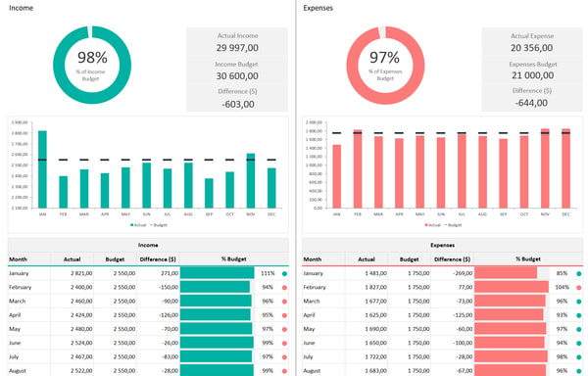Click the Expenses February % Budget data bar
The width and height of the screenshot is (588, 376).
512,287
